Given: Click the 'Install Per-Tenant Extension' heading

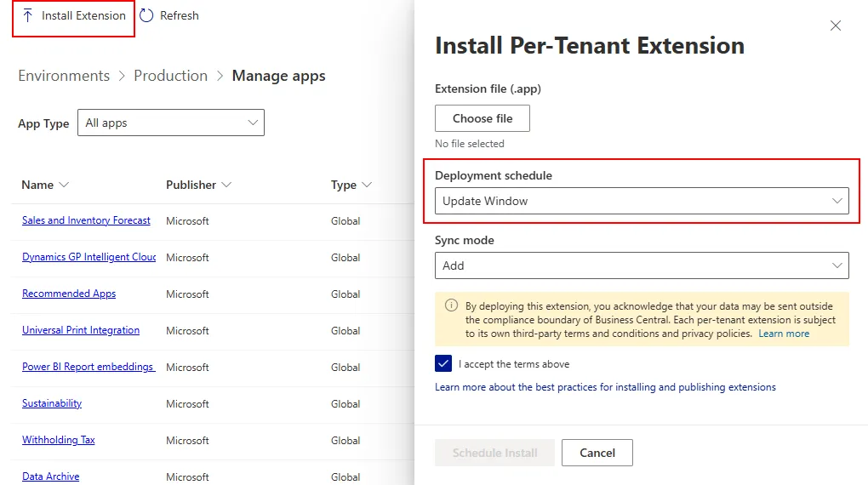Looking at the screenshot, I should (x=590, y=45).
